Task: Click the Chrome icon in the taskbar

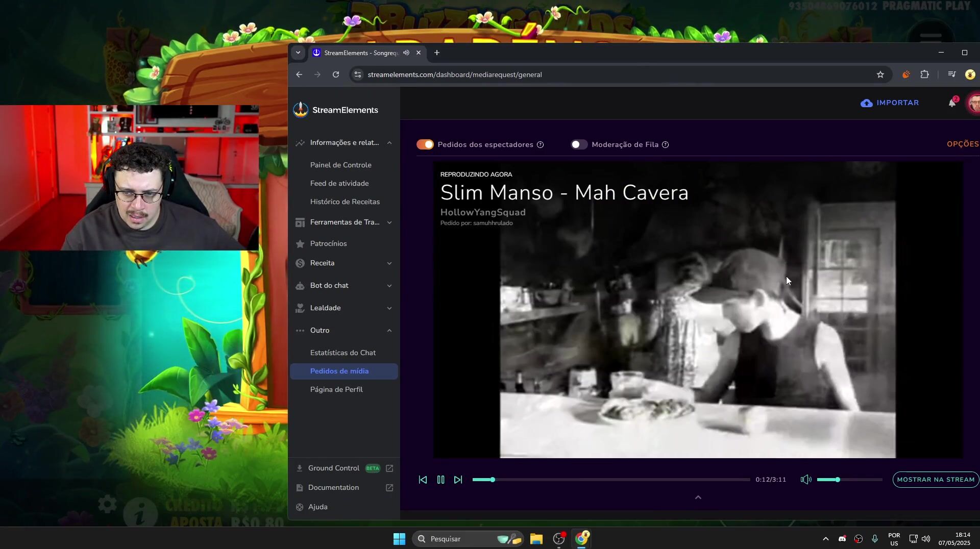Action: (582, 538)
